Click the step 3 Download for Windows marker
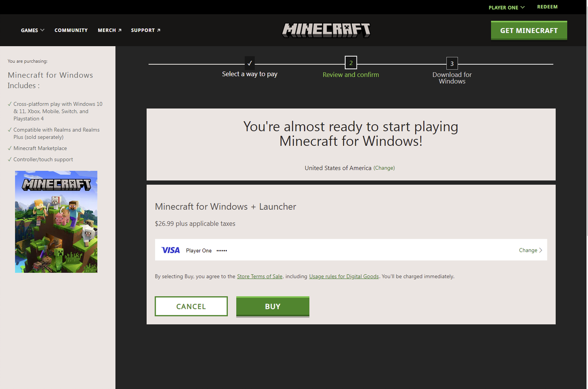 pos(451,63)
